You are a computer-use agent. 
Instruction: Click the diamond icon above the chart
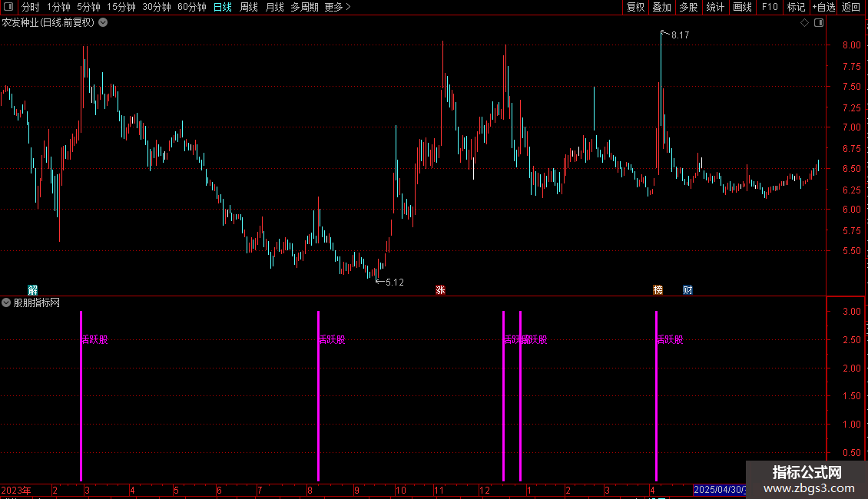(805, 23)
